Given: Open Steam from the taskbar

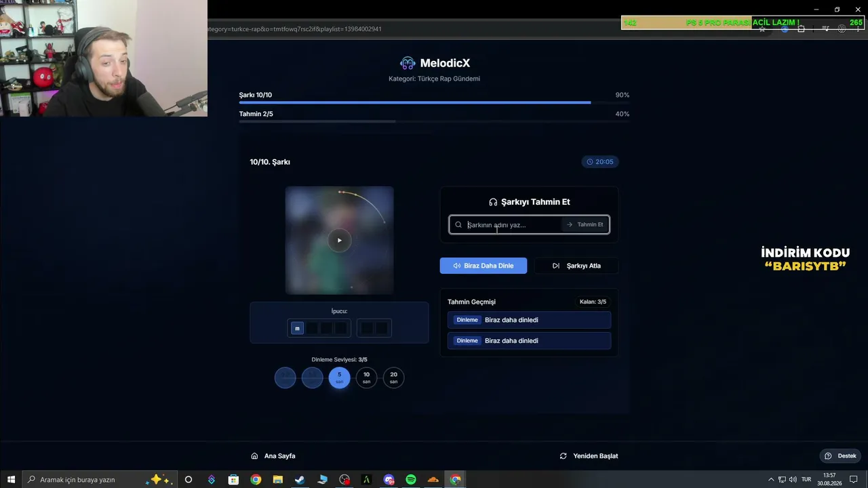Looking at the screenshot, I should pos(300,480).
